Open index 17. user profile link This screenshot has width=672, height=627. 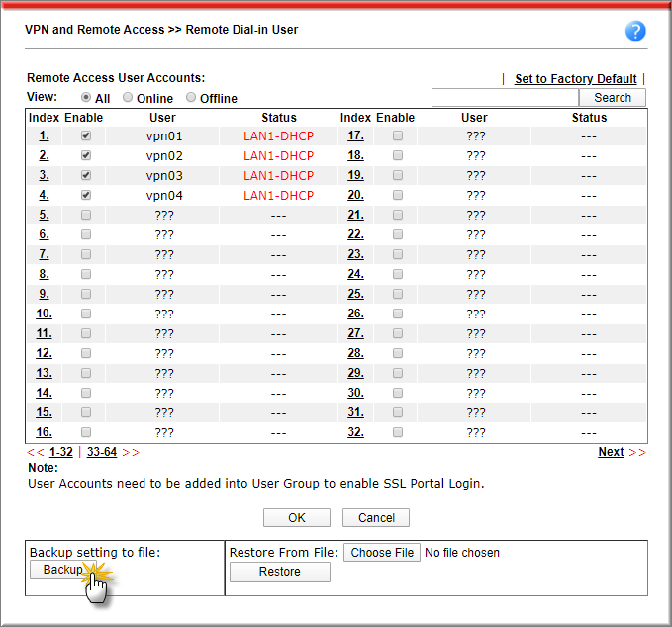[355, 135]
